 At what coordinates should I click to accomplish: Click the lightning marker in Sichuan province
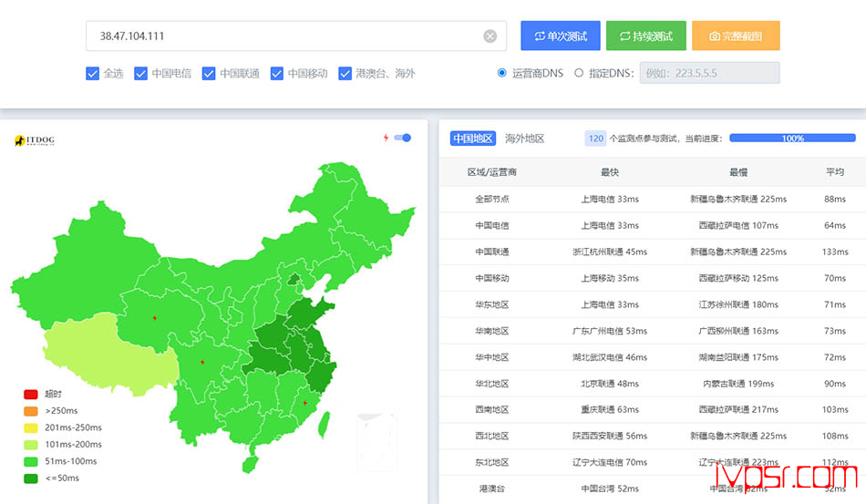[x=201, y=363]
